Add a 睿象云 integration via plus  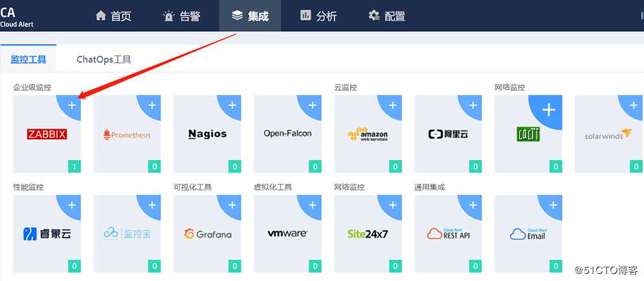72,205
